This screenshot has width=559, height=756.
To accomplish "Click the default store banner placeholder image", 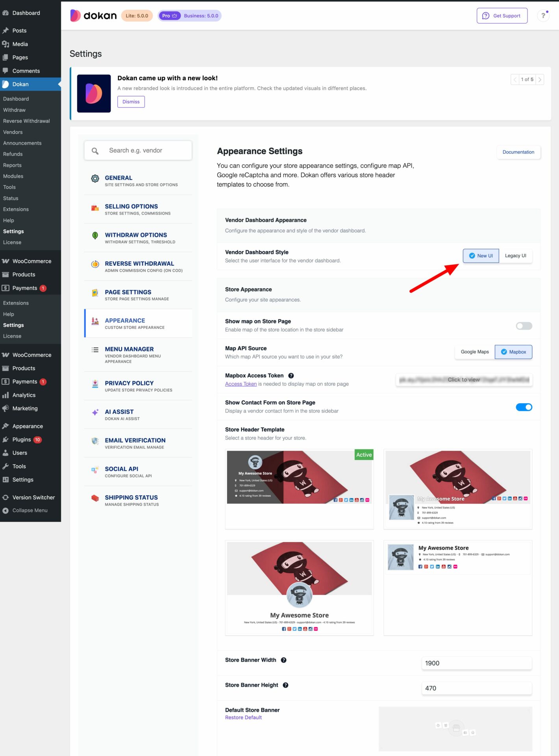I will pos(455,729).
